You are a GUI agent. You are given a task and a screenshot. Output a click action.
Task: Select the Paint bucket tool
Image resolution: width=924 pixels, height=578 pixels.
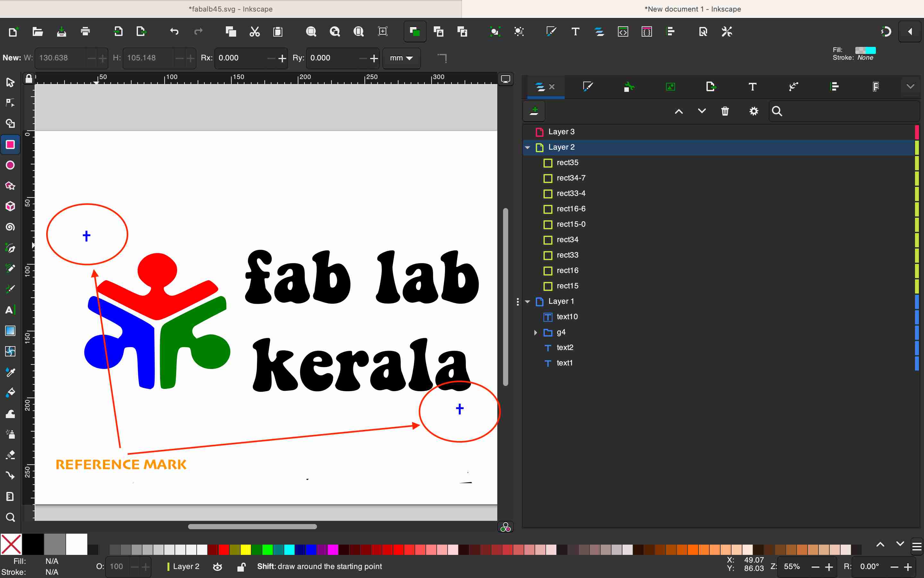(10, 393)
